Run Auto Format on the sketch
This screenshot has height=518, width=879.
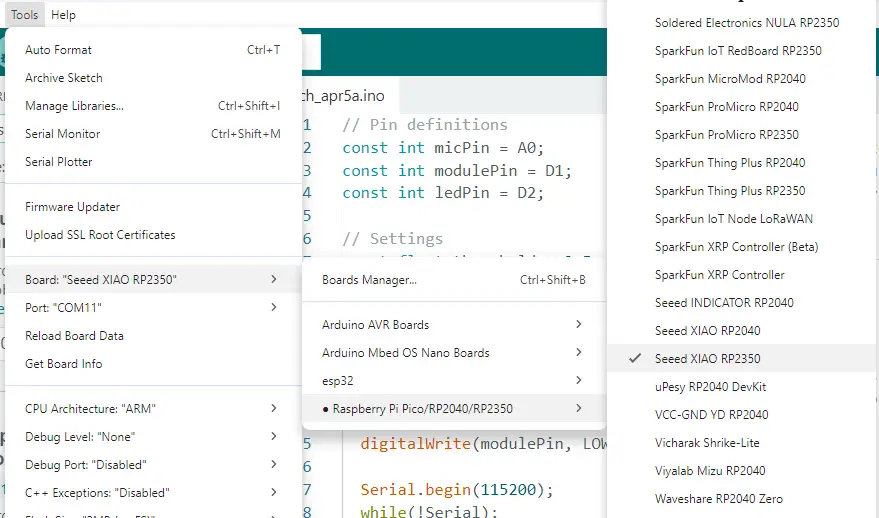tap(58, 50)
